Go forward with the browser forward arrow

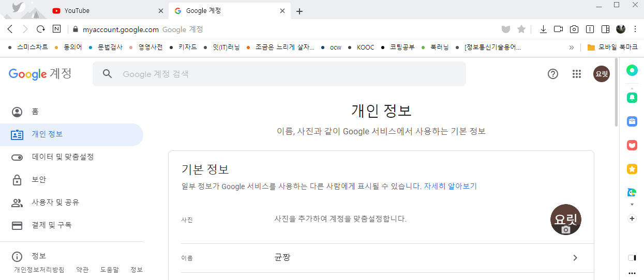tap(25, 29)
